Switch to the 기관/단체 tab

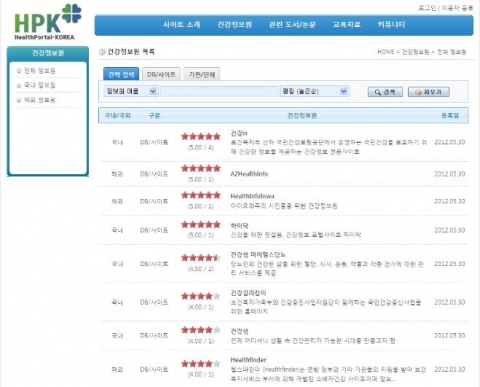[x=202, y=74]
